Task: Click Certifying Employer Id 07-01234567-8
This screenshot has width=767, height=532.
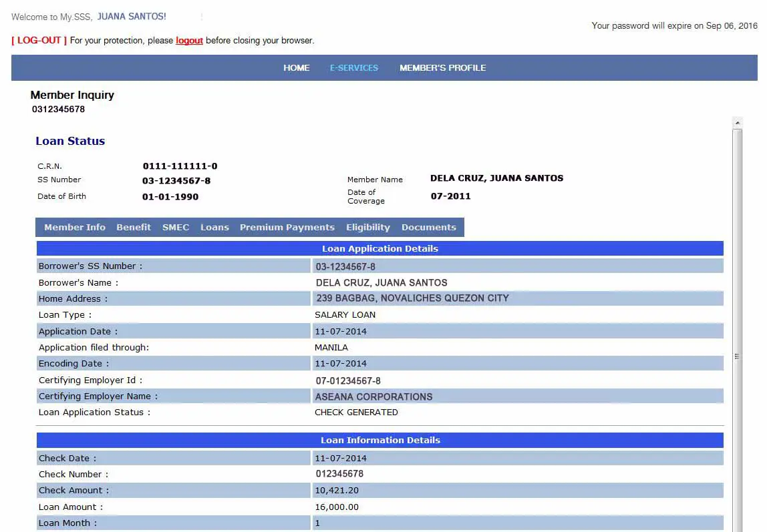Action: 348,380
